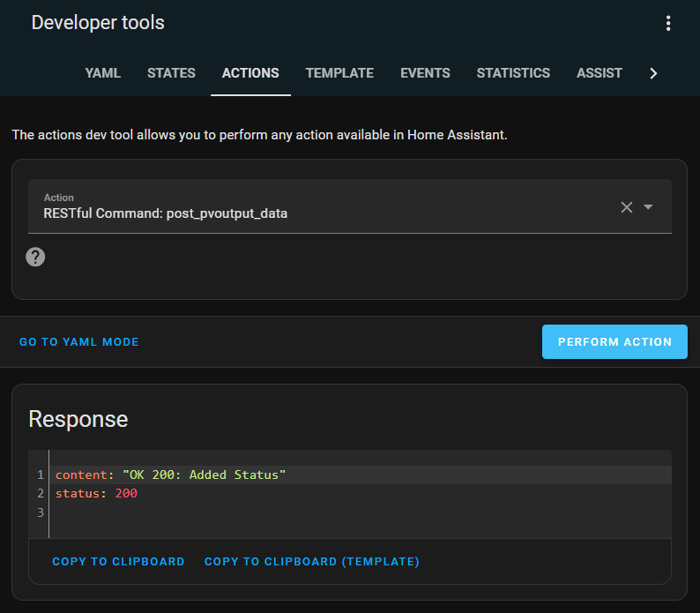The image size is (700, 613).
Task: Clear the selected action with X icon
Action: click(627, 207)
